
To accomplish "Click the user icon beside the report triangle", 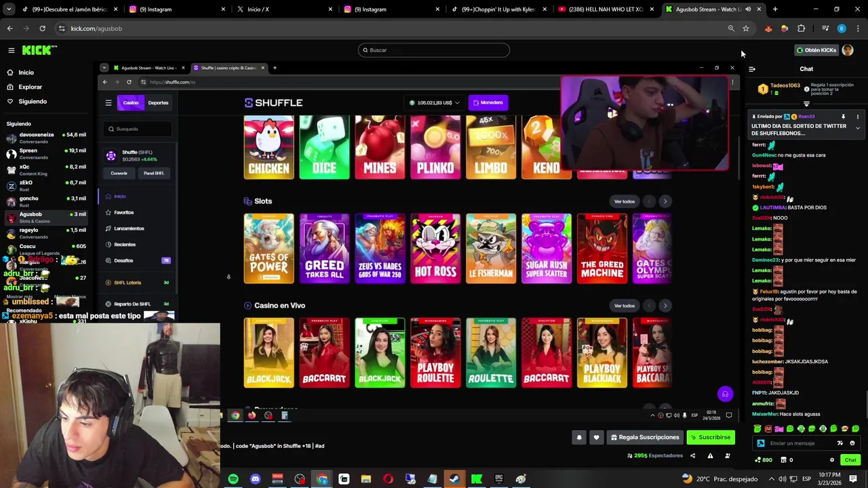I will pyautogui.click(x=728, y=456).
